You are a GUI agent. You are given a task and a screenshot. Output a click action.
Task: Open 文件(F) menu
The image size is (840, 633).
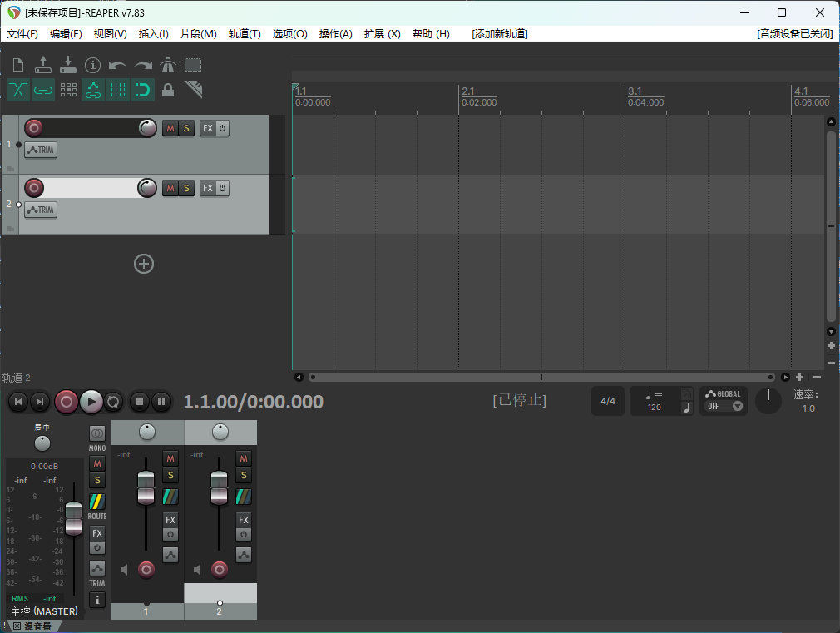pos(22,34)
